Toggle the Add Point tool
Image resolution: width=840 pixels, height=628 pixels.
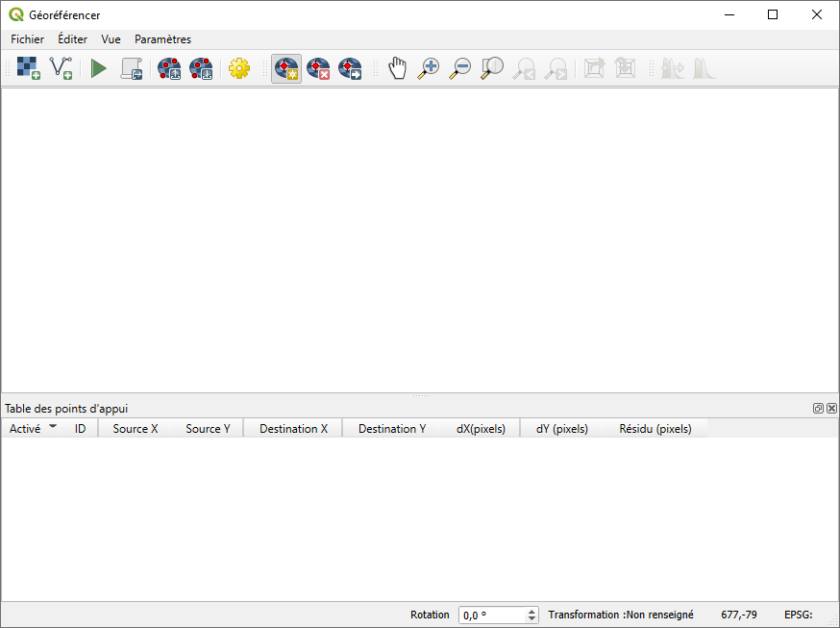[286, 68]
